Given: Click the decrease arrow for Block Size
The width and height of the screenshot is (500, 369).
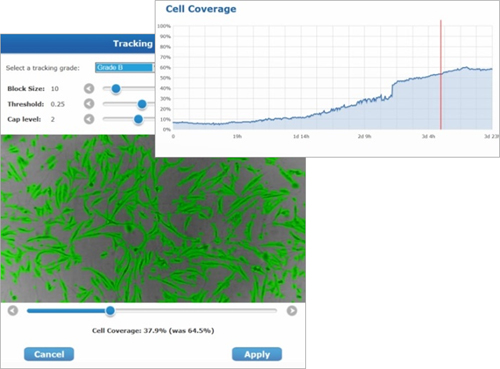Looking at the screenshot, I should (89, 89).
